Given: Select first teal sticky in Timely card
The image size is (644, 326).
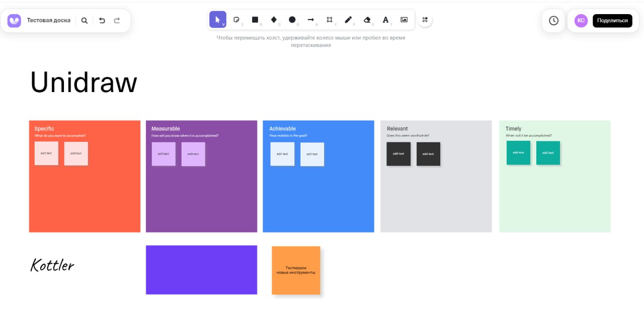Looking at the screenshot, I should tap(518, 153).
